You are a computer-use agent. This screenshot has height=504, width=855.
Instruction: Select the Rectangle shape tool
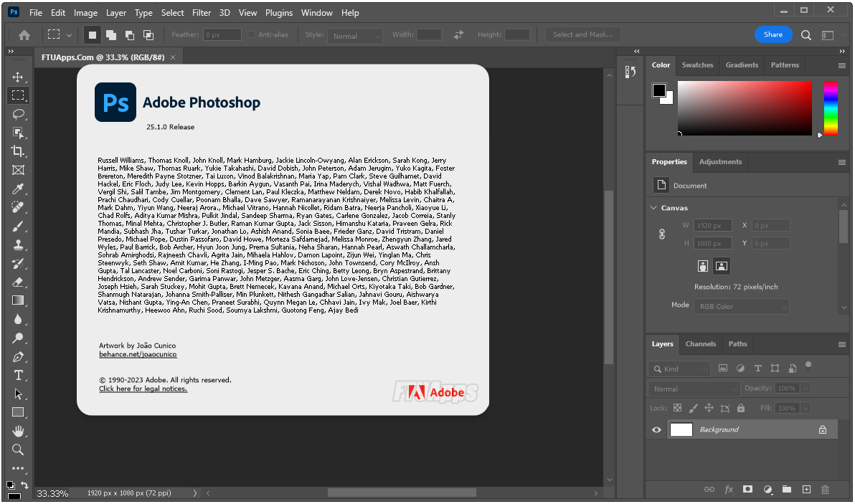click(x=18, y=412)
